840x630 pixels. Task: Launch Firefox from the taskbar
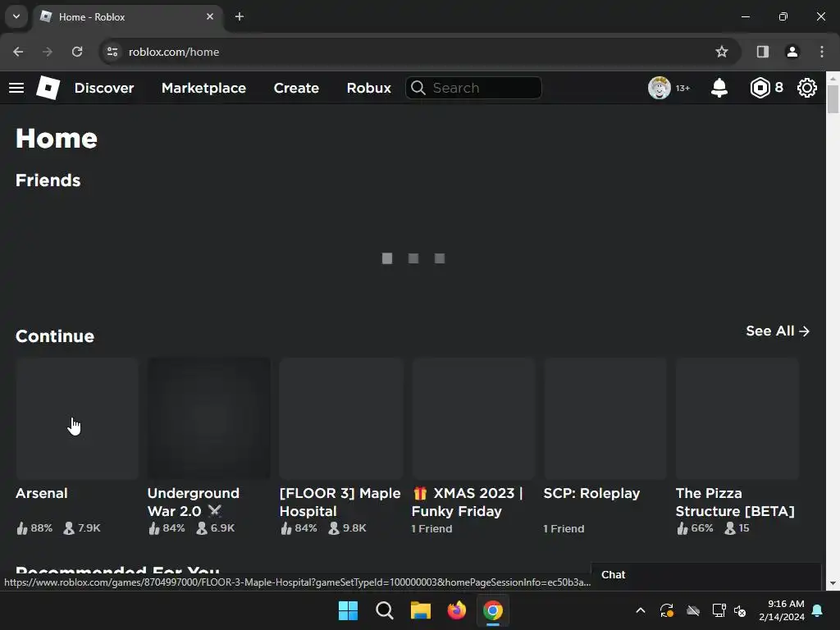click(456, 610)
